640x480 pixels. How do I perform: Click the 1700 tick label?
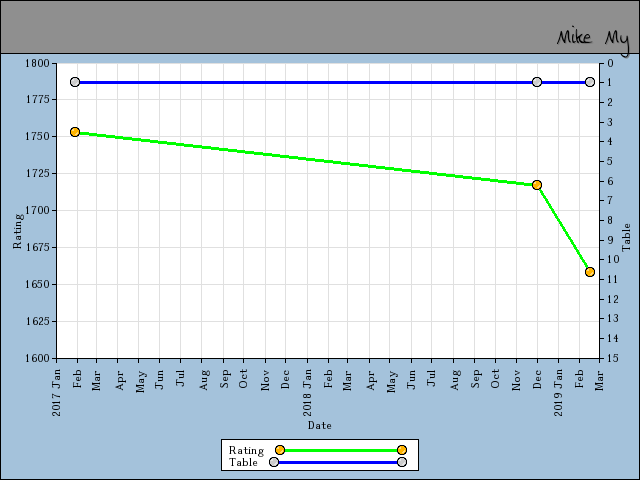pos(38,210)
